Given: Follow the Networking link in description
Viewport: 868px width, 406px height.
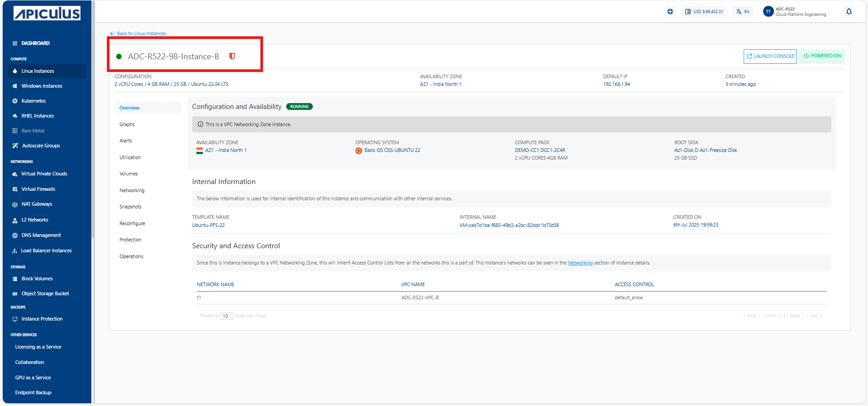Looking at the screenshot, I should coord(580,263).
